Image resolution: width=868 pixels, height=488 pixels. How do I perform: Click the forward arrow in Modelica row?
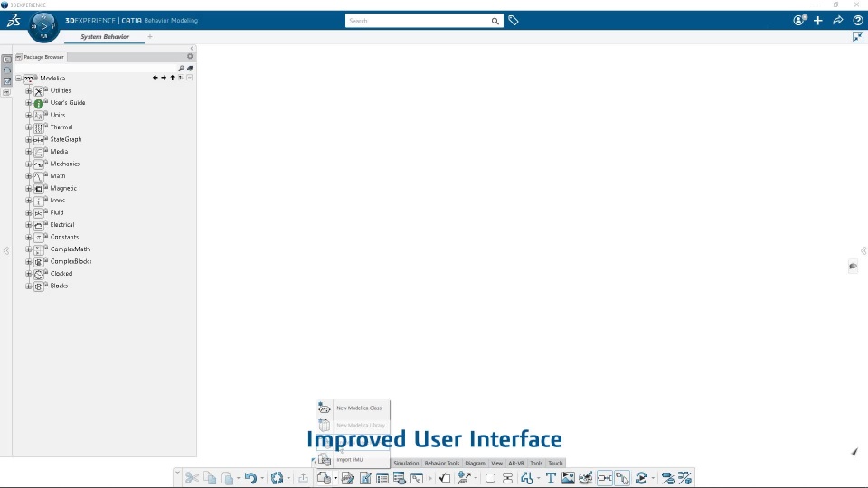[x=164, y=78]
